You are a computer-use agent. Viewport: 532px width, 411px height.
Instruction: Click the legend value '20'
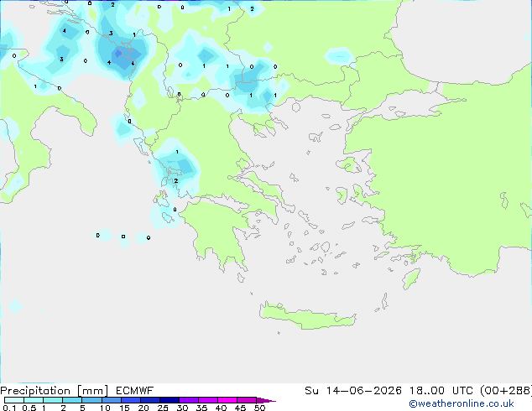143,408
